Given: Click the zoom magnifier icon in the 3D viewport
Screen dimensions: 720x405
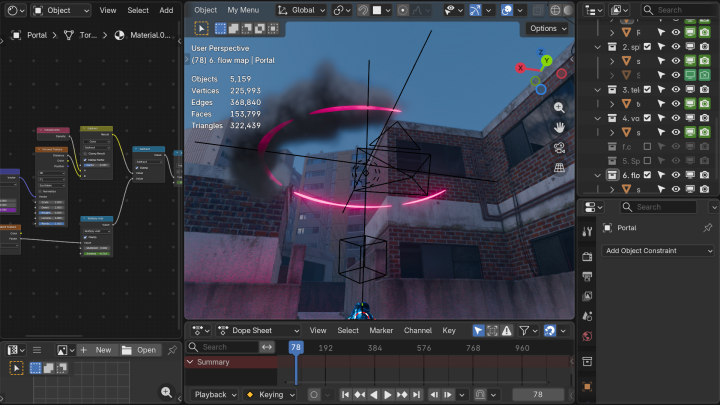Looking at the screenshot, I should (559, 107).
